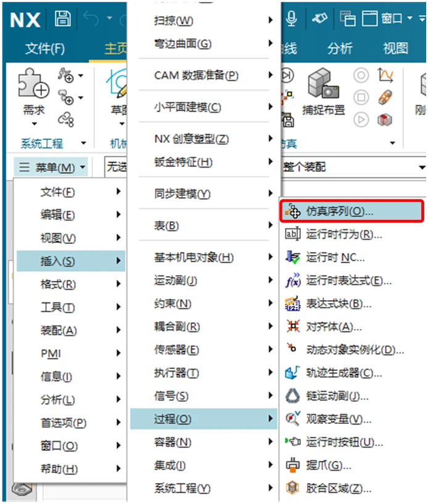Open 编辑(E) in the main menu
The height and width of the screenshot is (504, 428).
click(71, 214)
